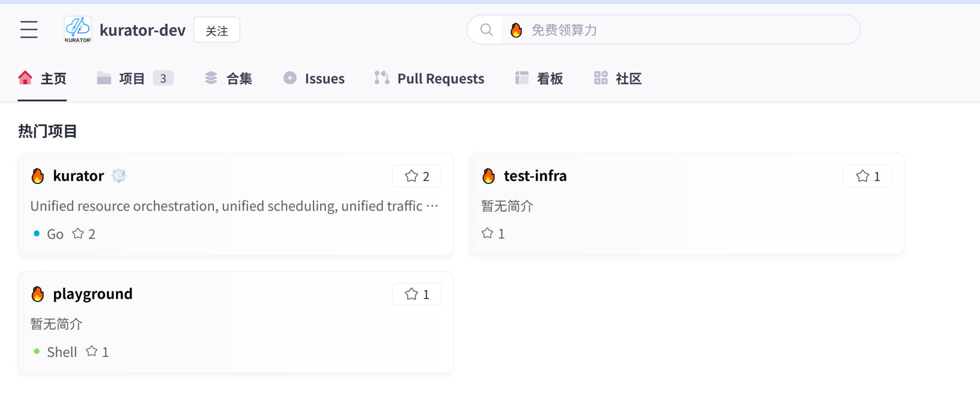The height and width of the screenshot is (397, 980).
Task: Click star count under test-infra description
Action: click(493, 233)
